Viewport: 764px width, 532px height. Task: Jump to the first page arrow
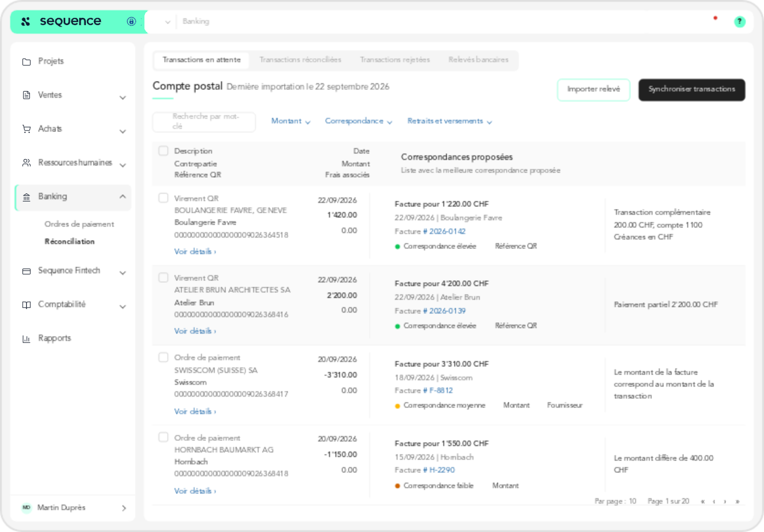702,501
